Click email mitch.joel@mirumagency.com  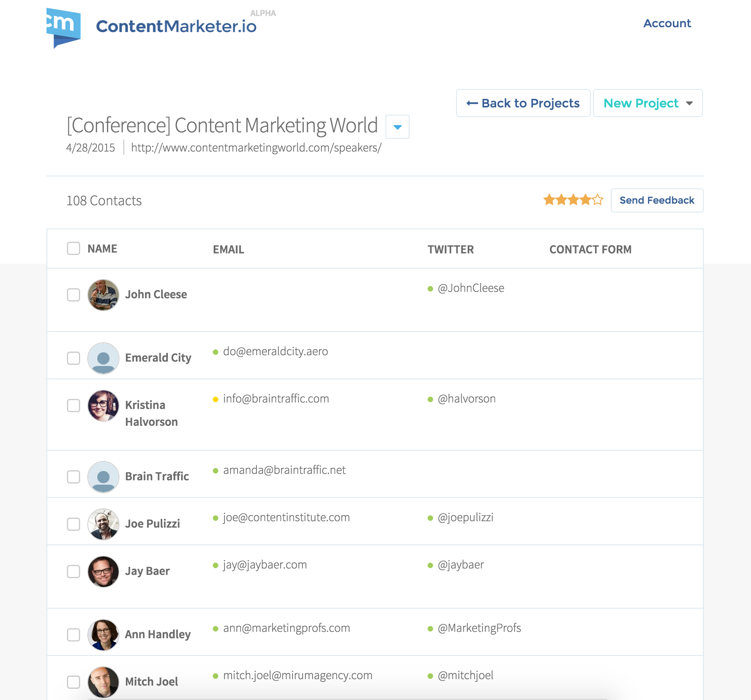pyautogui.click(x=298, y=675)
